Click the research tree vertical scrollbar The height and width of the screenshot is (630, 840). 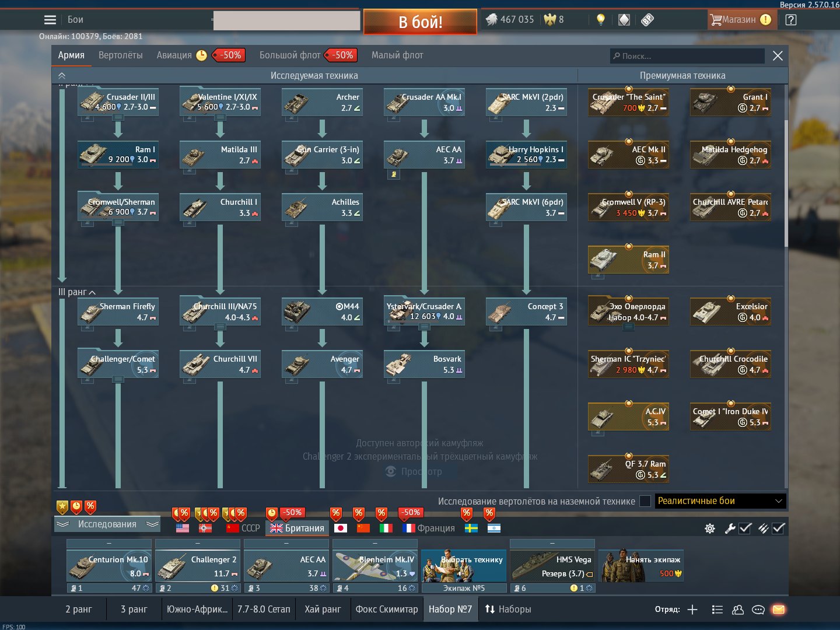786,183
